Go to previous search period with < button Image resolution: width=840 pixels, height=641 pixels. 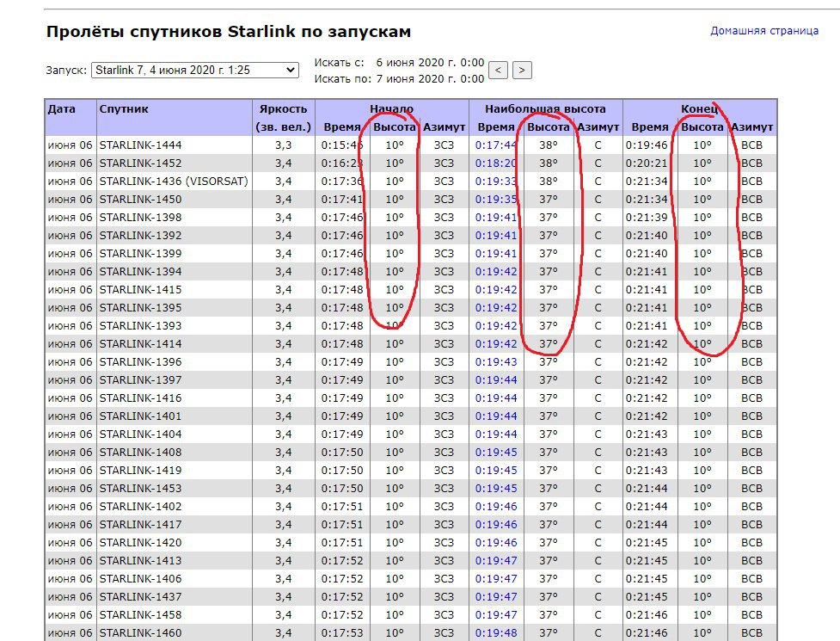(498, 71)
